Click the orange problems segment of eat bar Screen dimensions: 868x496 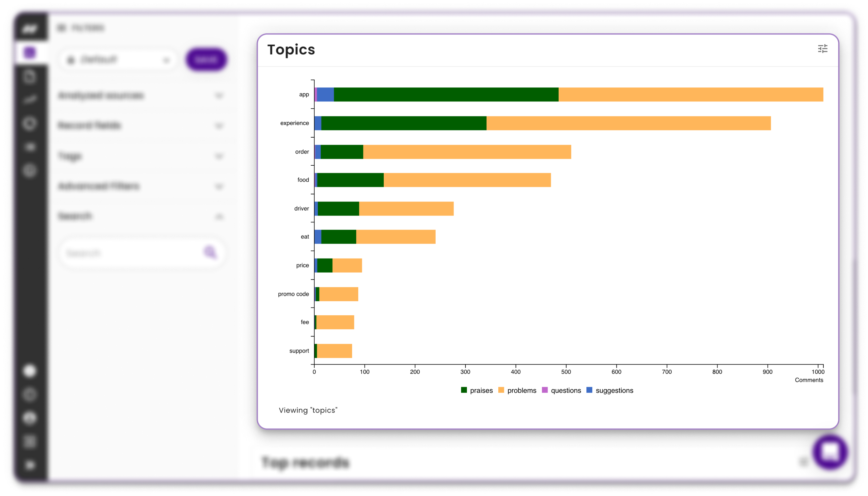pos(396,237)
